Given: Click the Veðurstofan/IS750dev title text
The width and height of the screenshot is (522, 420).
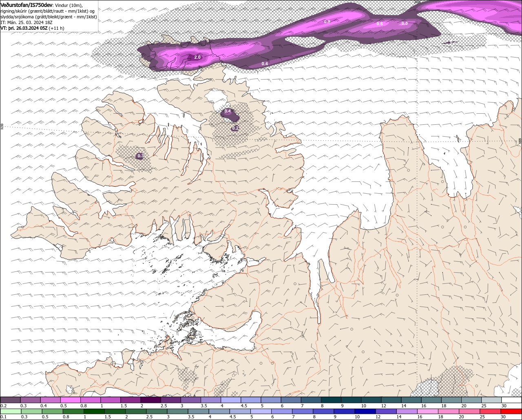Looking at the screenshot, I should [27, 5].
